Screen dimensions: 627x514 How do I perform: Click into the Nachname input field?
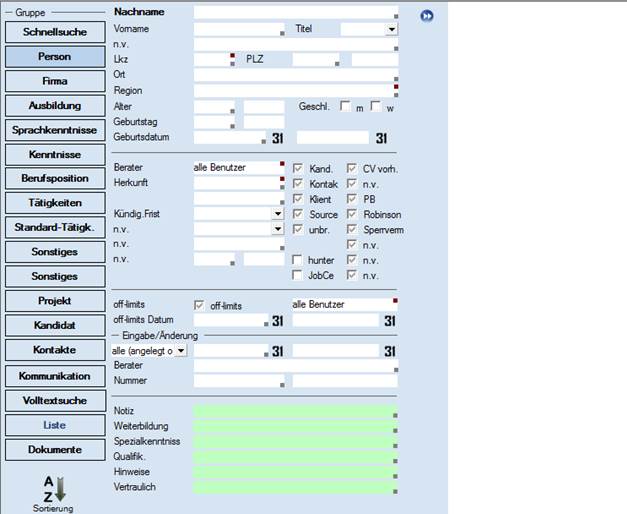point(293,13)
